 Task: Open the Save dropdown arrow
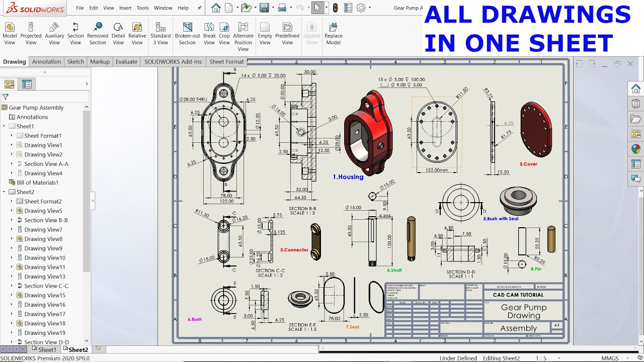(272, 8)
